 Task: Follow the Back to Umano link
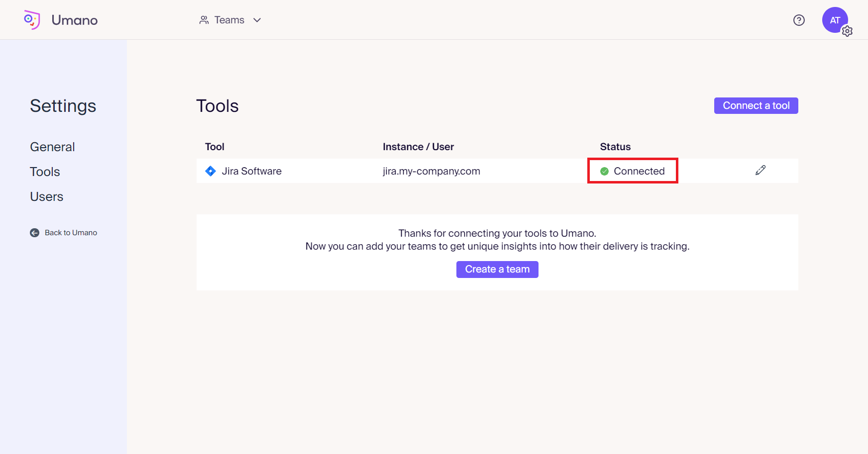[71, 233]
